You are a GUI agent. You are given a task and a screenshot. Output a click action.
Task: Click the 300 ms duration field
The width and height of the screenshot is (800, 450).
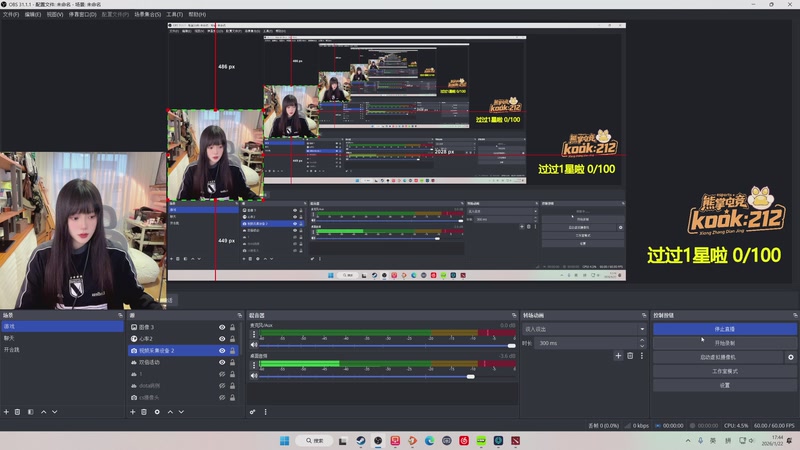click(x=586, y=343)
